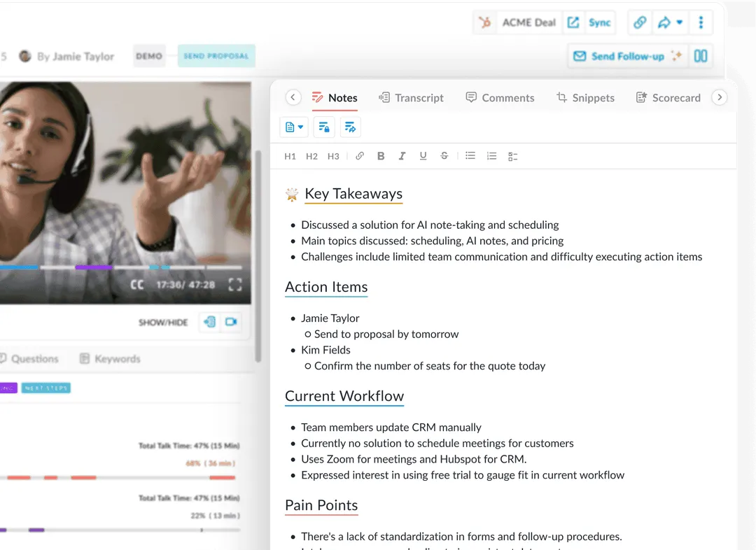
Task: Toggle bold formatting
Action: [x=381, y=156]
